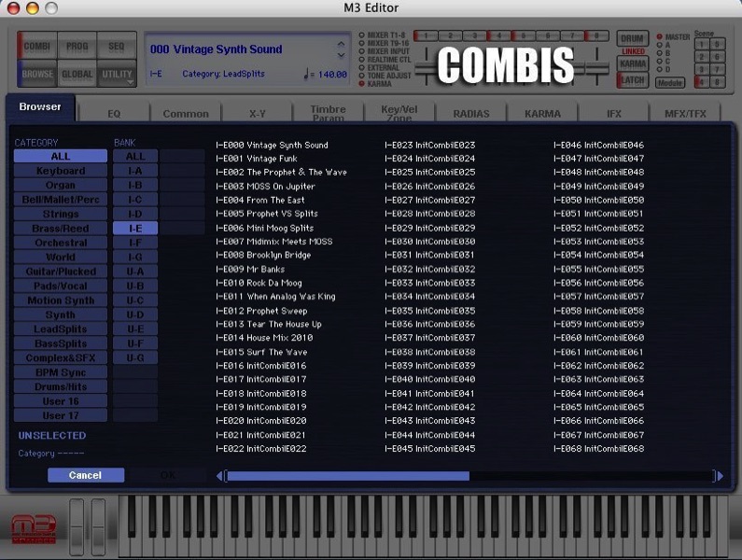742x560 pixels.
Task: Click the slider below control switch 8
Action: 596,68
